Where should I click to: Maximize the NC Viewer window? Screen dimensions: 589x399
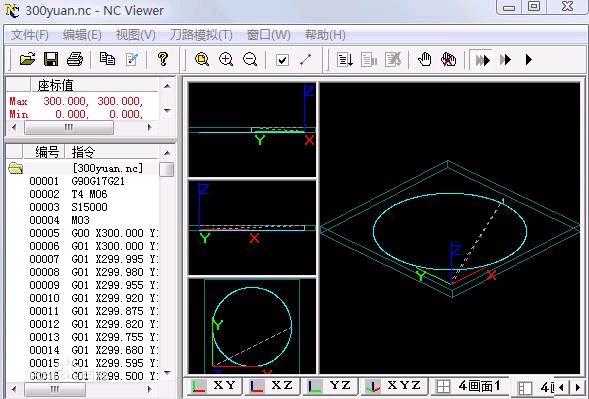pyautogui.click(x=534, y=6)
